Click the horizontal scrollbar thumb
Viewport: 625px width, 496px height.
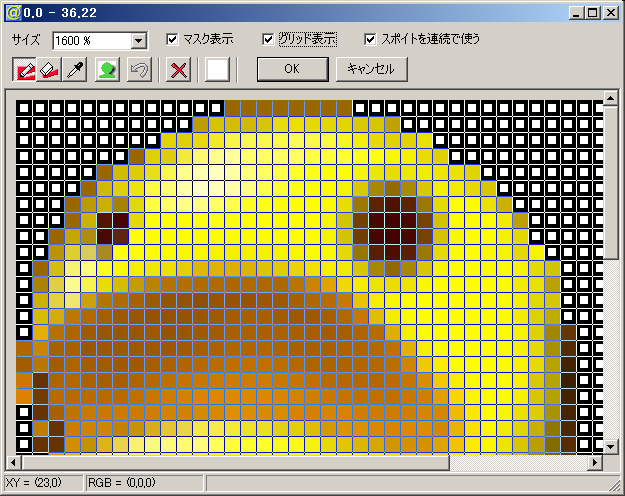pos(236,463)
